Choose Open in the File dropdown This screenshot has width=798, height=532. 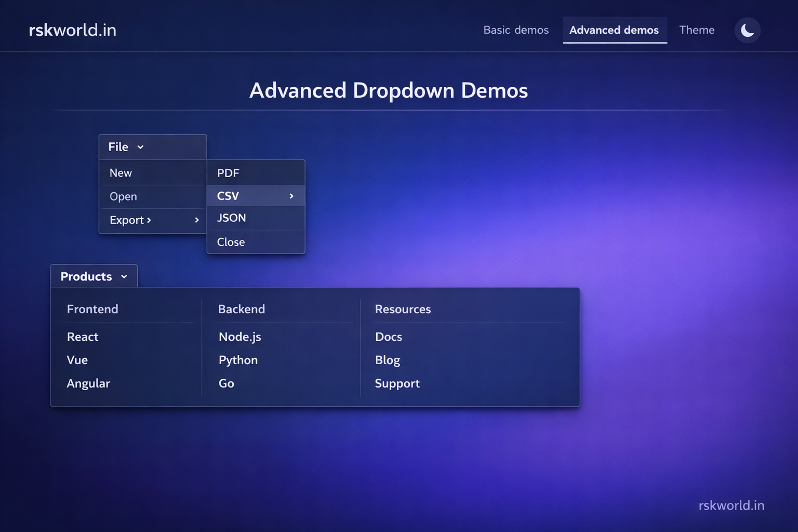tap(123, 196)
